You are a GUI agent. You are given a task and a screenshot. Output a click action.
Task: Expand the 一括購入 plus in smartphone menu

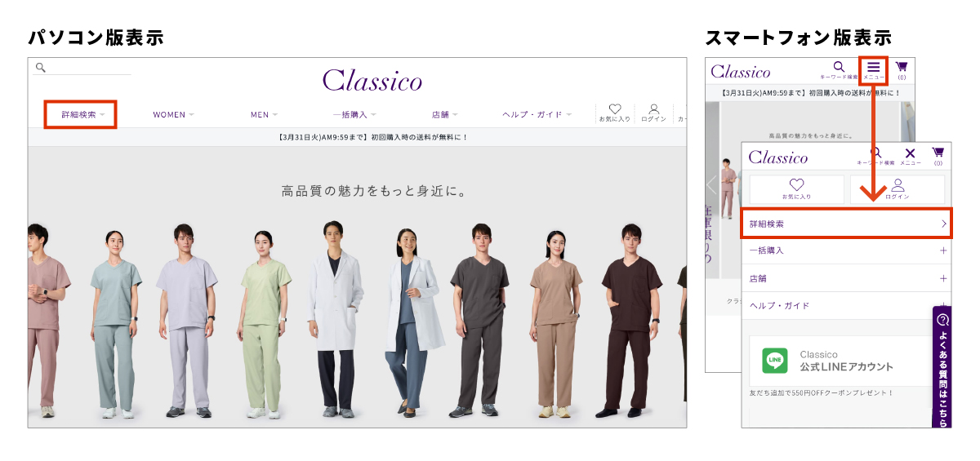coord(943,250)
